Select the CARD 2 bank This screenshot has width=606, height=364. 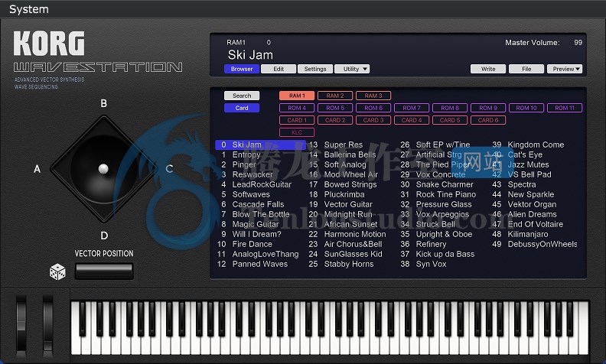pyautogui.click(x=335, y=120)
